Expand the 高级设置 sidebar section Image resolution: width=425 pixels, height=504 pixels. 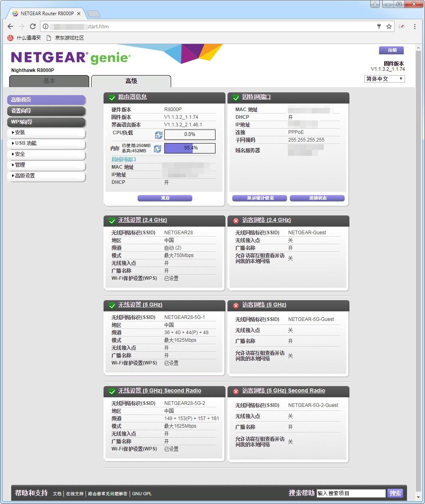point(46,176)
